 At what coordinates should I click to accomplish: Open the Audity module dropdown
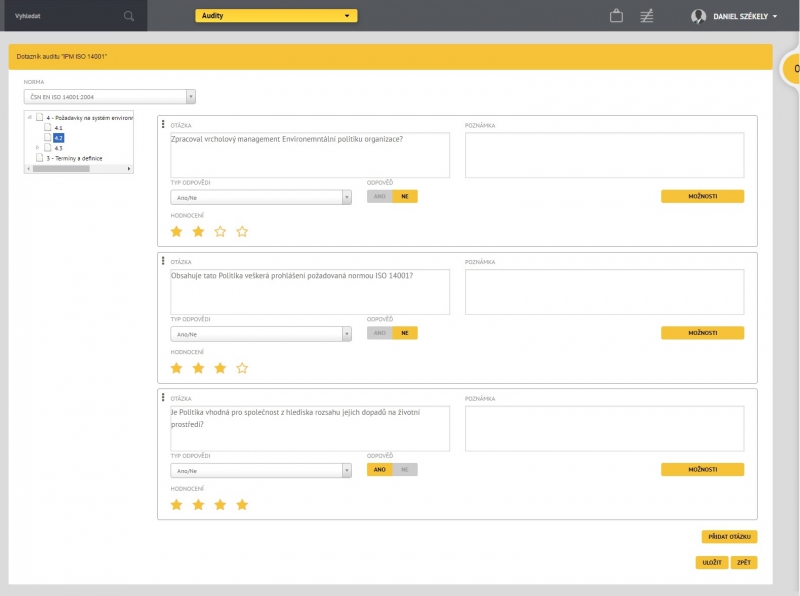point(276,16)
